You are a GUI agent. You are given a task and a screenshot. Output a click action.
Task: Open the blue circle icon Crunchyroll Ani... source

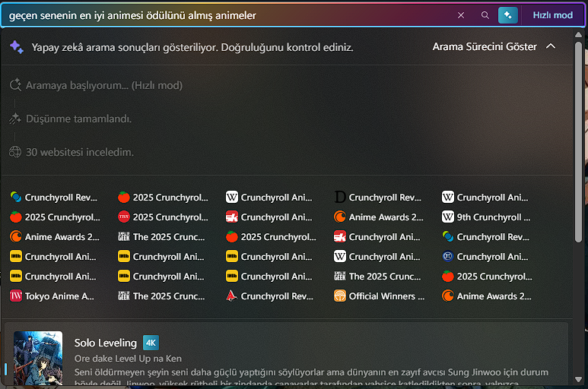pyautogui.click(x=485, y=257)
